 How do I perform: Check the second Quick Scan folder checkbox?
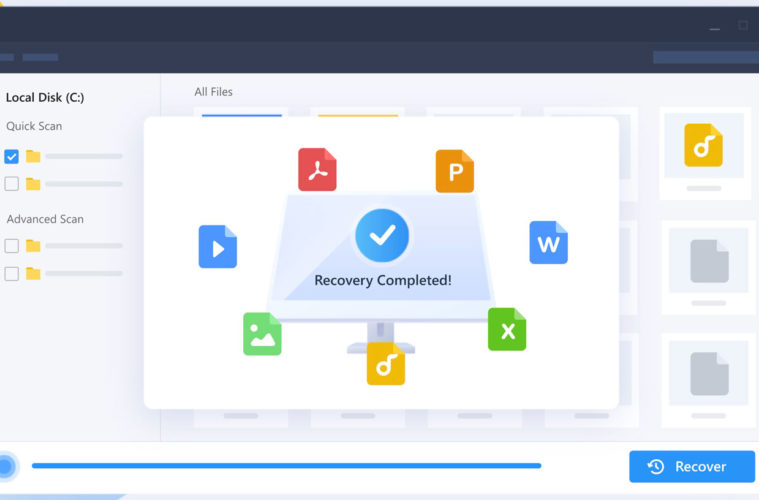point(12,184)
